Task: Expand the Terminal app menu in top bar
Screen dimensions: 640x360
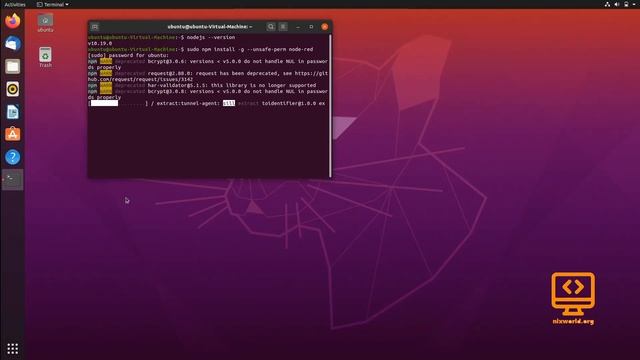Action: (53, 4)
